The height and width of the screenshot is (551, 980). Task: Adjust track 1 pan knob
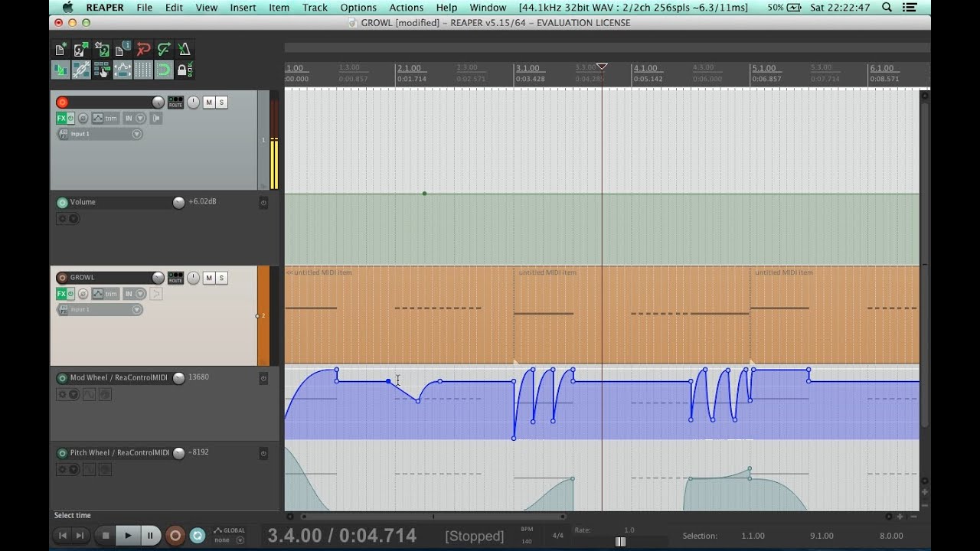point(193,103)
